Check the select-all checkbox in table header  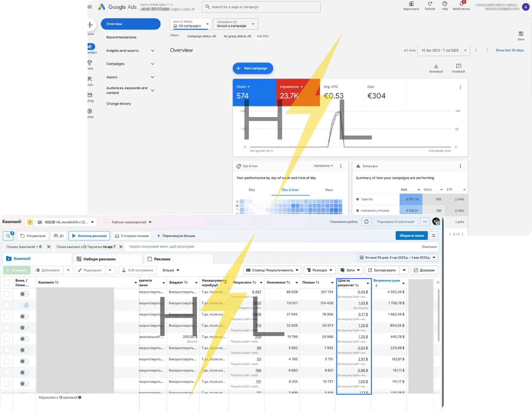(x=7, y=282)
